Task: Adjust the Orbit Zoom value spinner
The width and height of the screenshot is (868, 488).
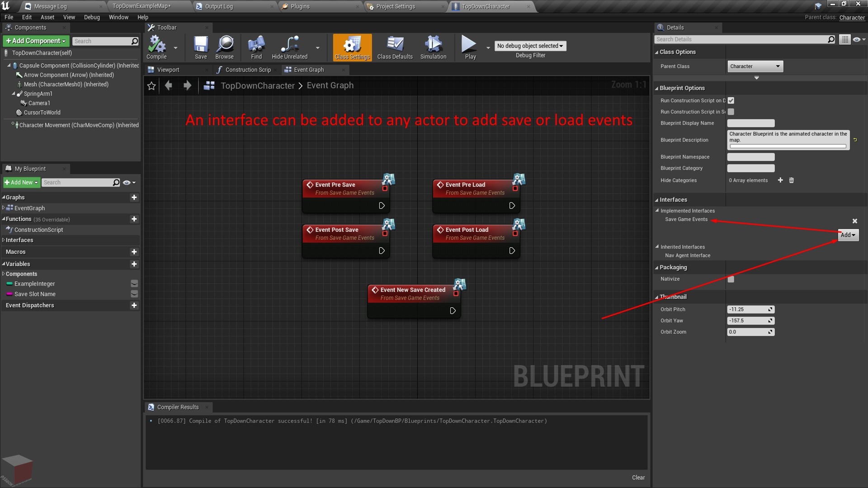Action: tap(750, 332)
